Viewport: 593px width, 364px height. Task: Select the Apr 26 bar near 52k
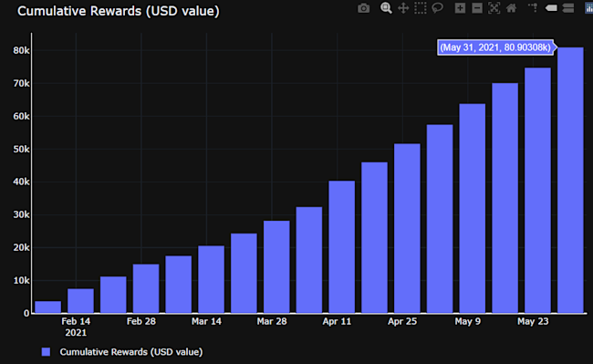(x=407, y=228)
